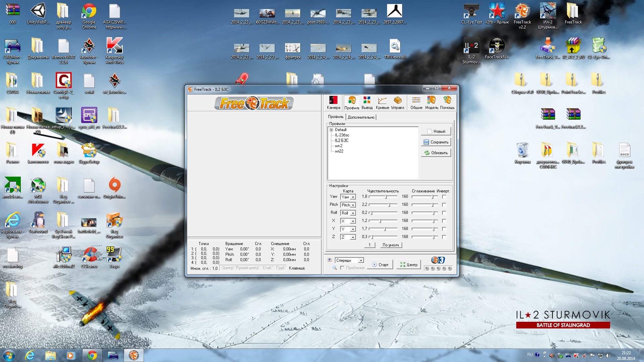644x362 pixels.
Task: Click the clock in the system tray
Action: click(x=626, y=356)
